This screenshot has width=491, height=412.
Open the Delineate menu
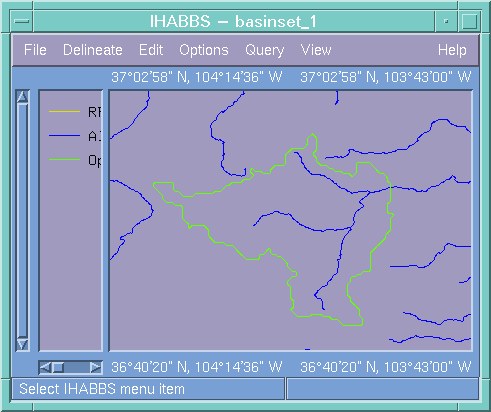tap(93, 50)
